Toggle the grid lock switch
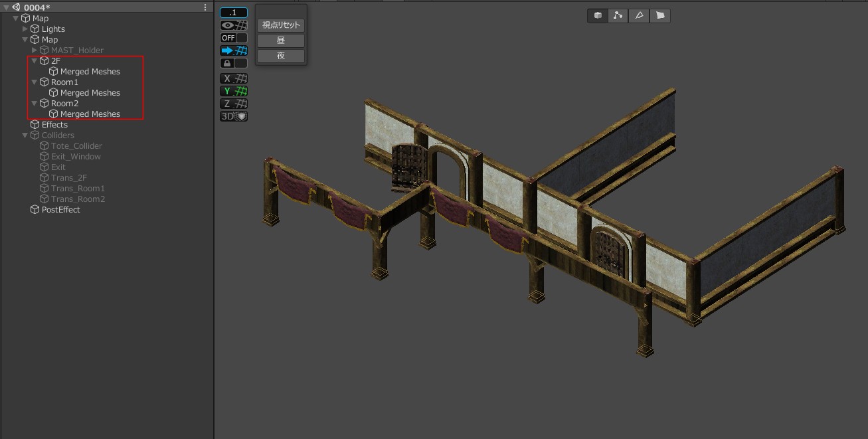 [234, 63]
